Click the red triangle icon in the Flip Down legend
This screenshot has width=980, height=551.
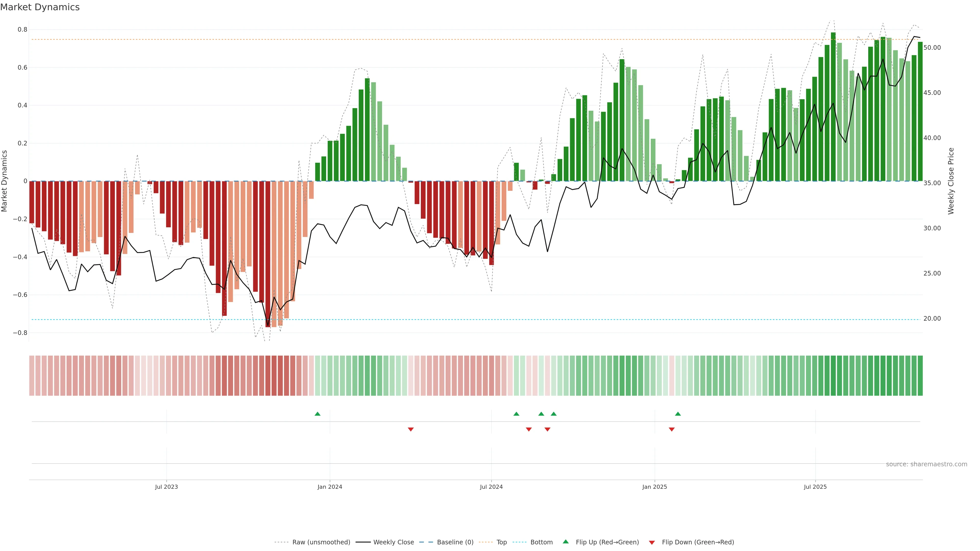tap(652, 542)
